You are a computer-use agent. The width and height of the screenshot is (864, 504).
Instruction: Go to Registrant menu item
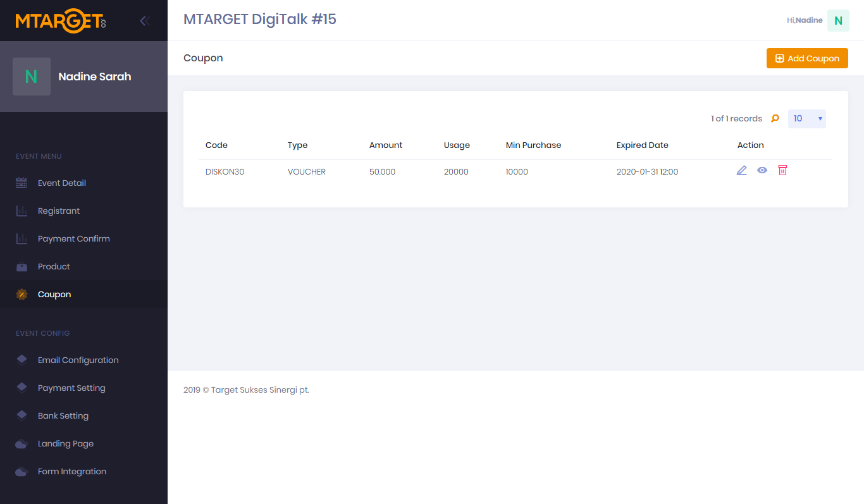pyautogui.click(x=83, y=211)
